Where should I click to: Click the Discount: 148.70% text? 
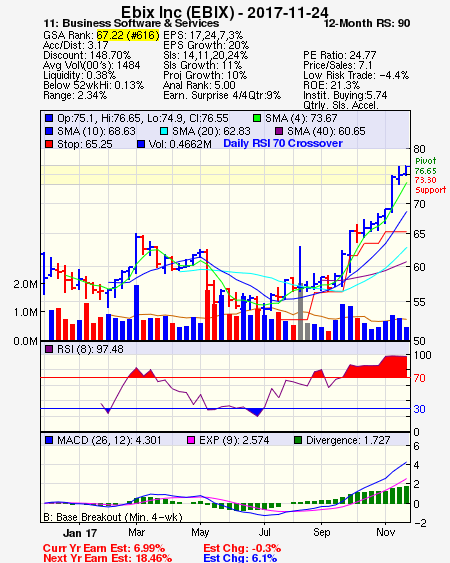pos(87,55)
